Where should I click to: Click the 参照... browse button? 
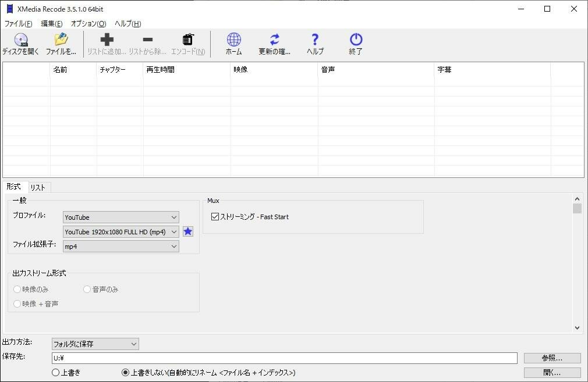[x=552, y=358]
